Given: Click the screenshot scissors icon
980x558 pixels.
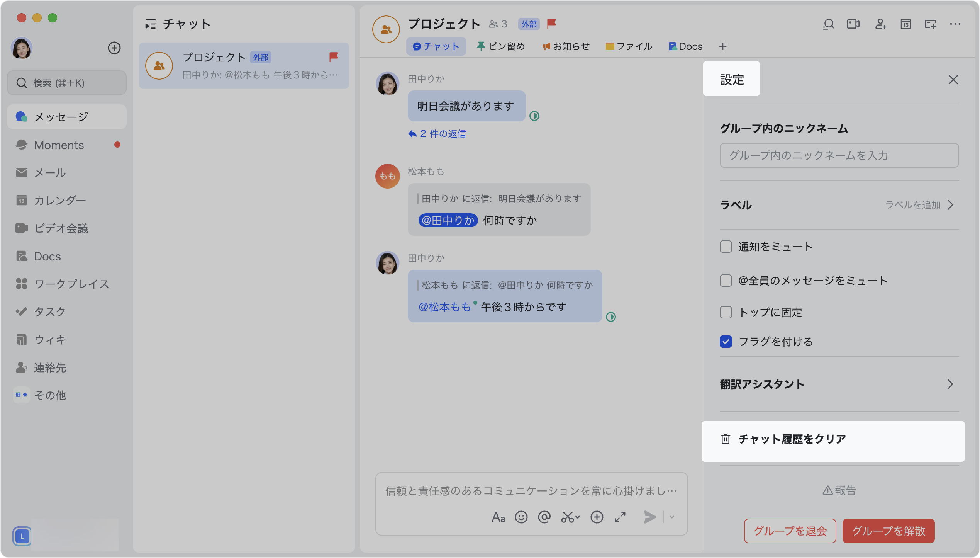Looking at the screenshot, I should [x=568, y=517].
